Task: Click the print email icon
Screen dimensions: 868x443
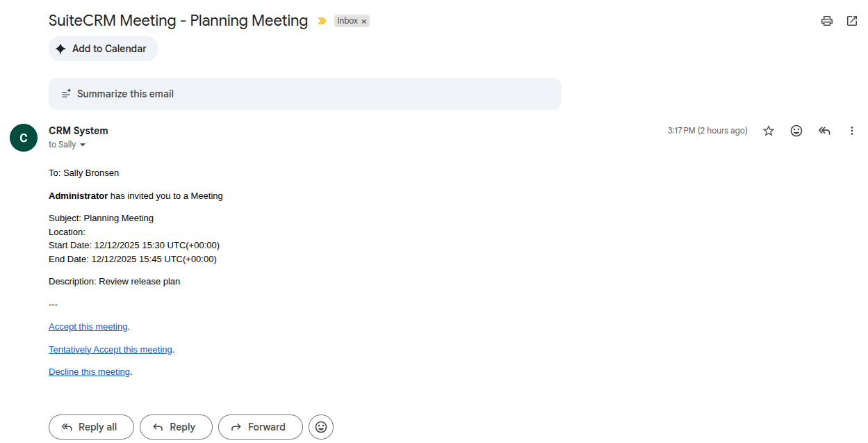Action: coord(826,21)
